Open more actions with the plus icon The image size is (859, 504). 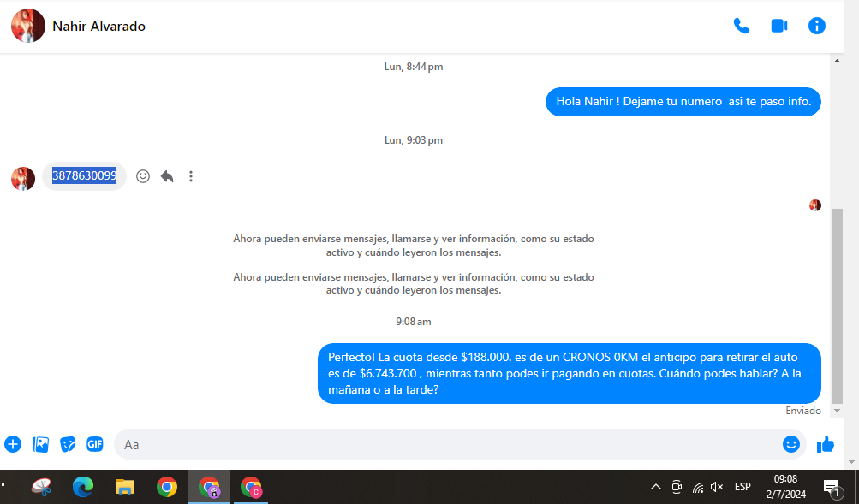[13, 444]
